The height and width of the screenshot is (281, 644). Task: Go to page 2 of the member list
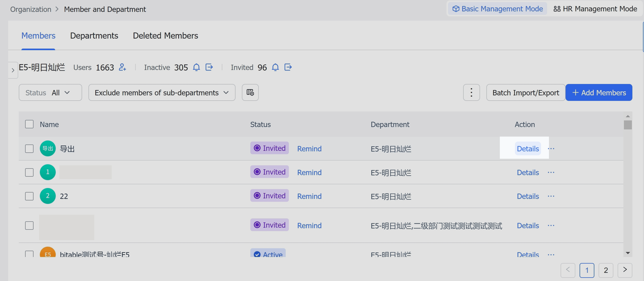tap(606, 270)
